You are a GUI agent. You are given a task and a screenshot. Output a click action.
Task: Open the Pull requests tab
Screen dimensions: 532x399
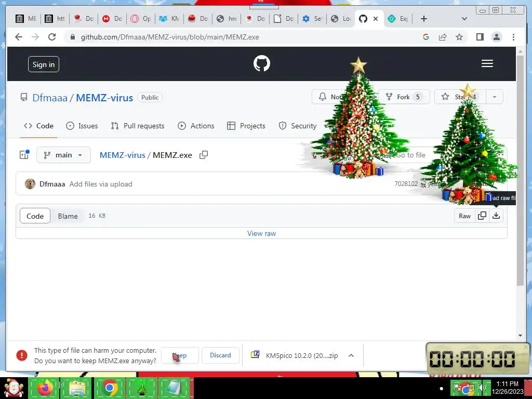[137, 126]
